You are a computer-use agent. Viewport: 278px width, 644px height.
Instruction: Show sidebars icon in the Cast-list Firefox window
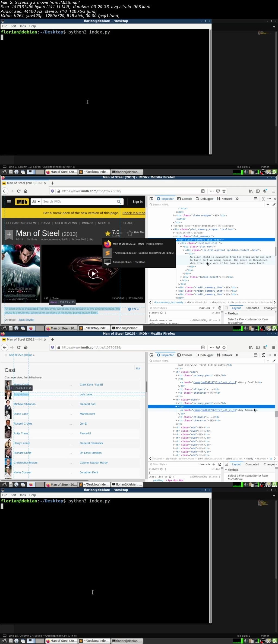coord(258,347)
